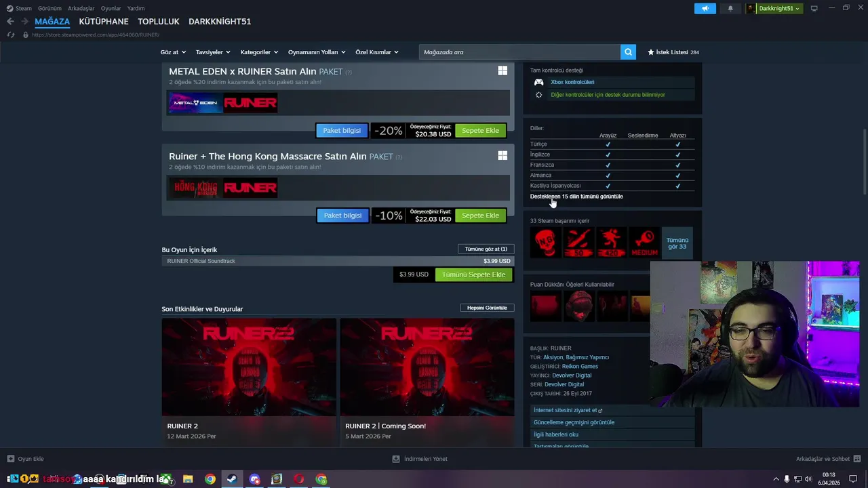Click Tümüne göz at (1) button
The height and width of the screenshot is (488, 868).
pyautogui.click(x=486, y=249)
